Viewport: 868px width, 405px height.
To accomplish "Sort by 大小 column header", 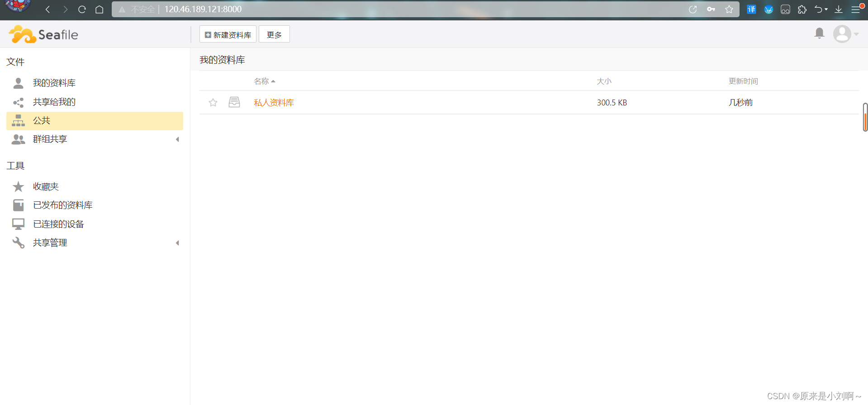I will [x=604, y=81].
